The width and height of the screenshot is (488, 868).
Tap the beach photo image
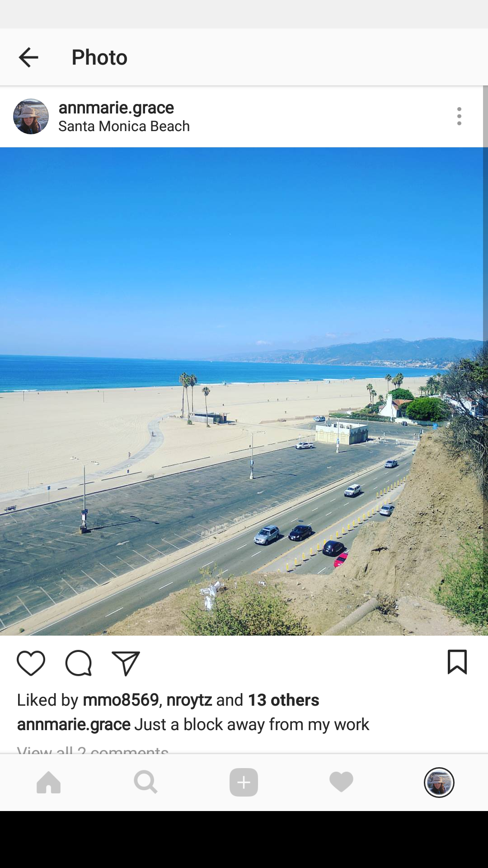244,392
